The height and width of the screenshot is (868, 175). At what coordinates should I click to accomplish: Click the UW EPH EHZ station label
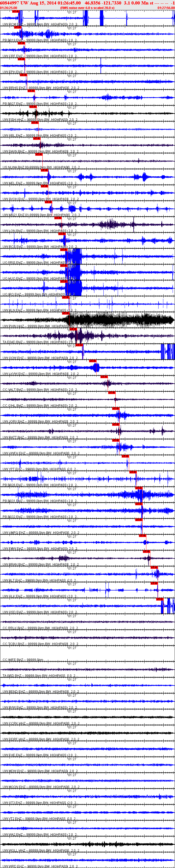coord(40,72)
